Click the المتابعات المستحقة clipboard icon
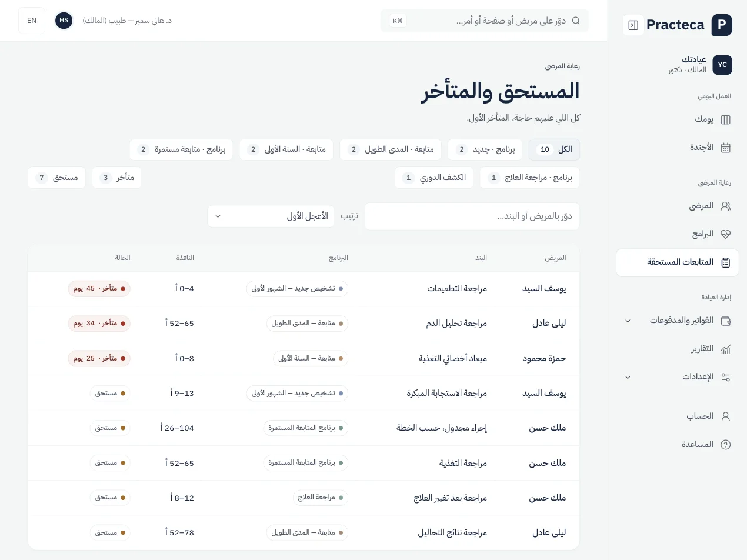Image resolution: width=747 pixels, height=560 pixels. pos(726,262)
